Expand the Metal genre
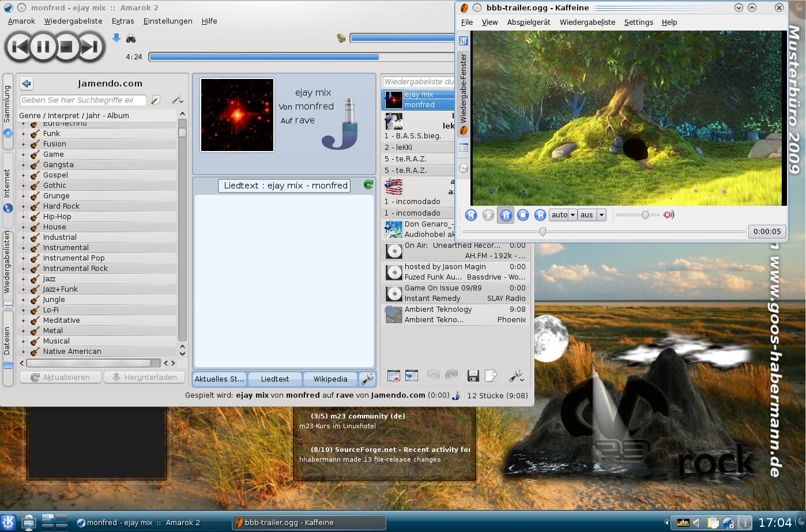This screenshot has height=532, width=806. click(24, 330)
